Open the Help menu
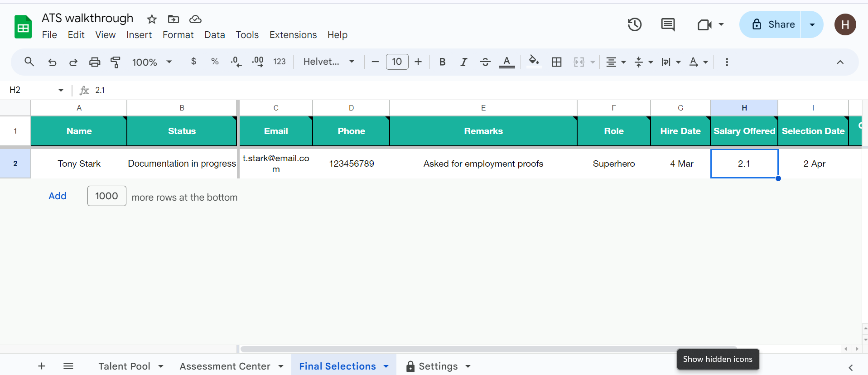 [x=338, y=35]
